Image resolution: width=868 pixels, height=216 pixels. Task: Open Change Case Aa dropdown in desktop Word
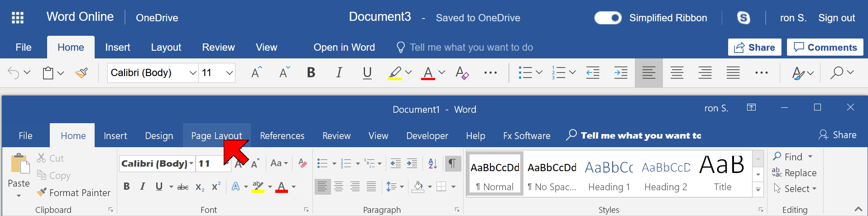click(x=279, y=163)
